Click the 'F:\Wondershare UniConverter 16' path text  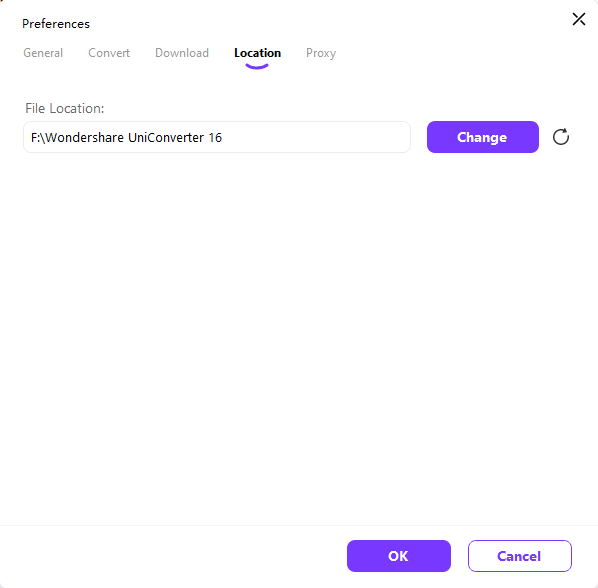point(126,137)
